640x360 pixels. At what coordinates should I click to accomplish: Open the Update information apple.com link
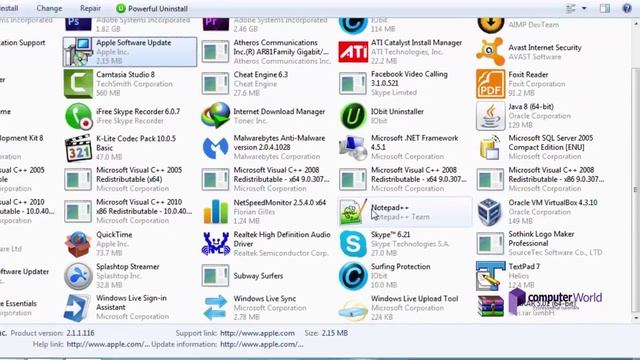[262, 344]
